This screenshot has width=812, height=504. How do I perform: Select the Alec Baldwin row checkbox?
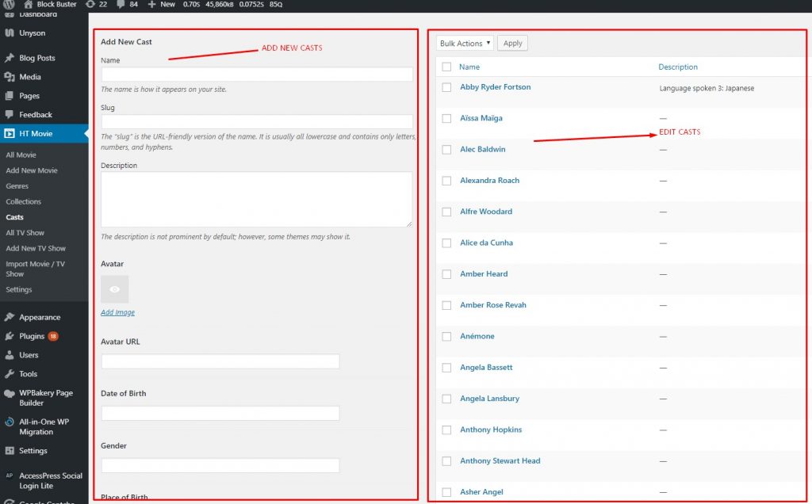[x=446, y=150]
